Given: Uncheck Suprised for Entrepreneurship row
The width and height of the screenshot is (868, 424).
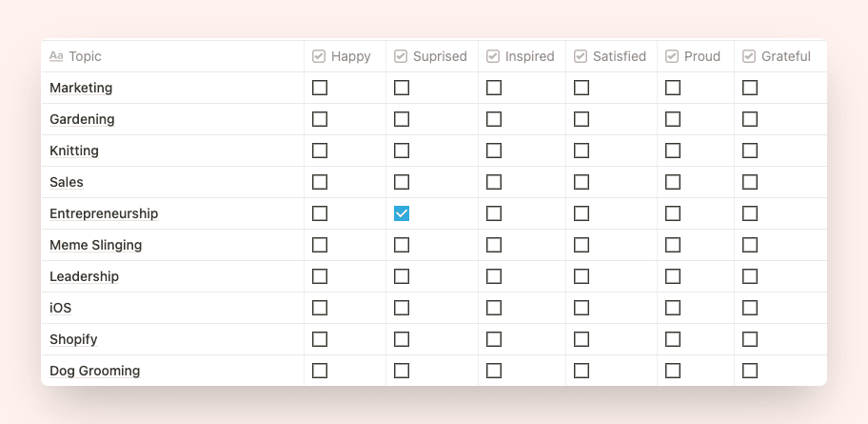Looking at the screenshot, I should click(x=402, y=213).
